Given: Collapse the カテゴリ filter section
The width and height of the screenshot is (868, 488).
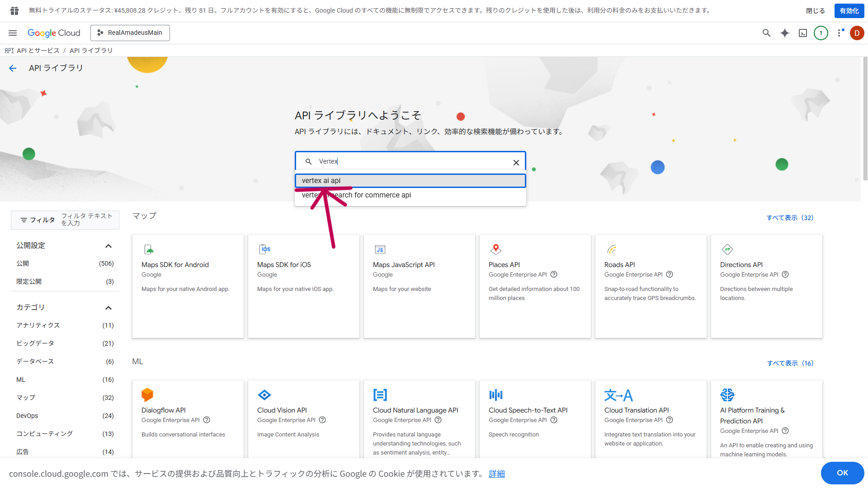Looking at the screenshot, I should (108, 308).
